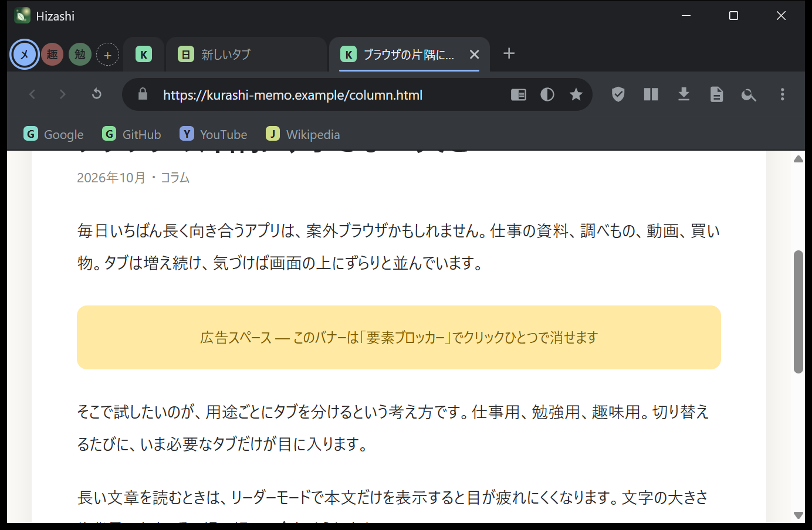Open the downloads panel
The height and width of the screenshot is (530, 812).
684,94
